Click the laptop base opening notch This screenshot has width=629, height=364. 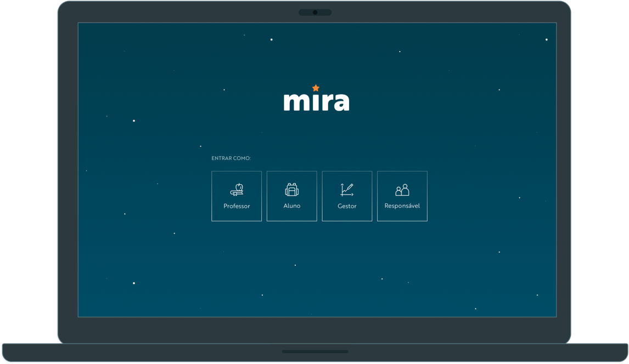[315, 351]
